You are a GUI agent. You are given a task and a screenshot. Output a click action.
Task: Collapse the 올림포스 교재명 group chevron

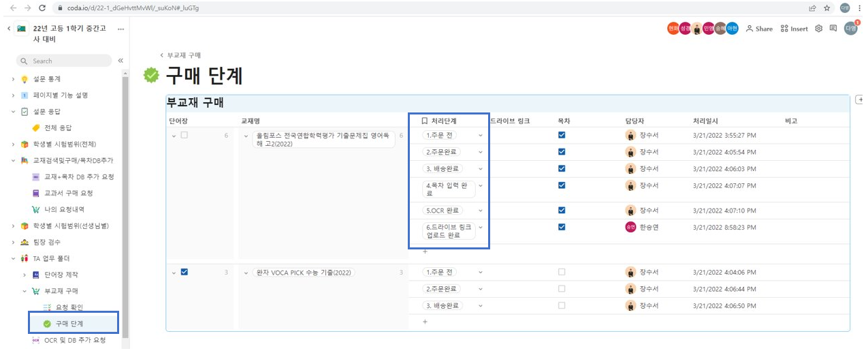pos(246,136)
